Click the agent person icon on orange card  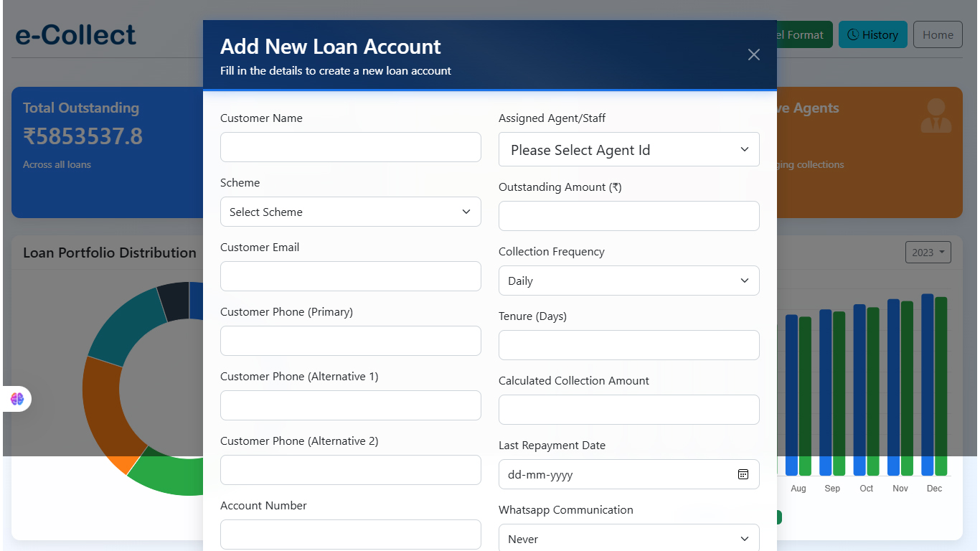pyautogui.click(x=936, y=116)
